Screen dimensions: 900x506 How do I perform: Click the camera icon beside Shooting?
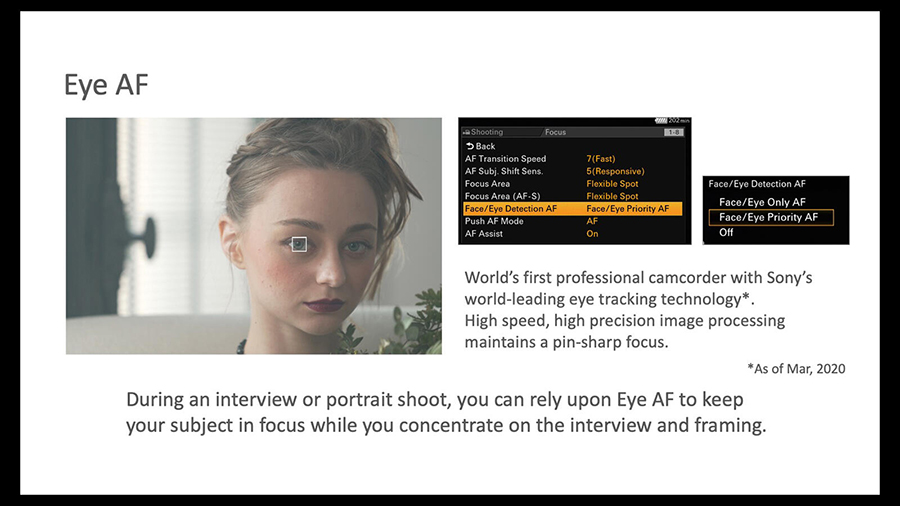pyautogui.click(x=466, y=132)
